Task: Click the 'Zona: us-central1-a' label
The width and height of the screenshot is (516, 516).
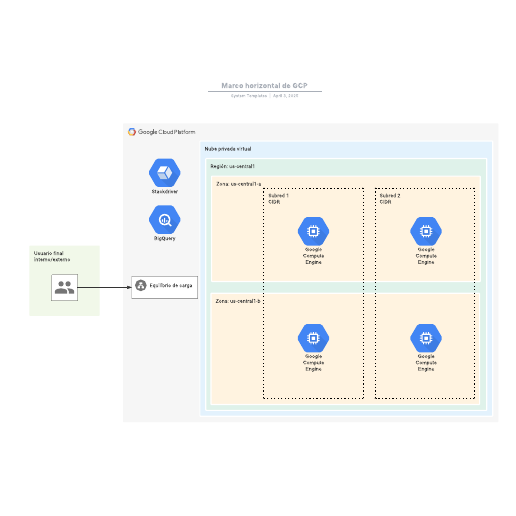Action: pyautogui.click(x=239, y=184)
